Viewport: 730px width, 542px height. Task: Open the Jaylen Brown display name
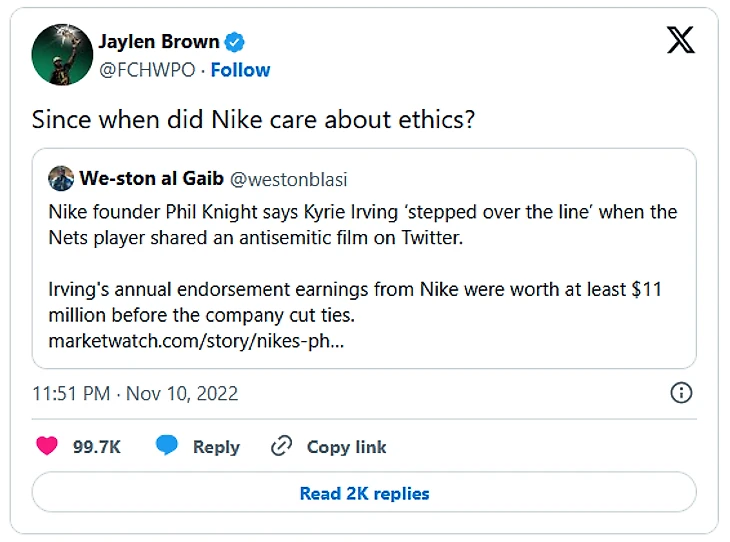click(x=159, y=42)
